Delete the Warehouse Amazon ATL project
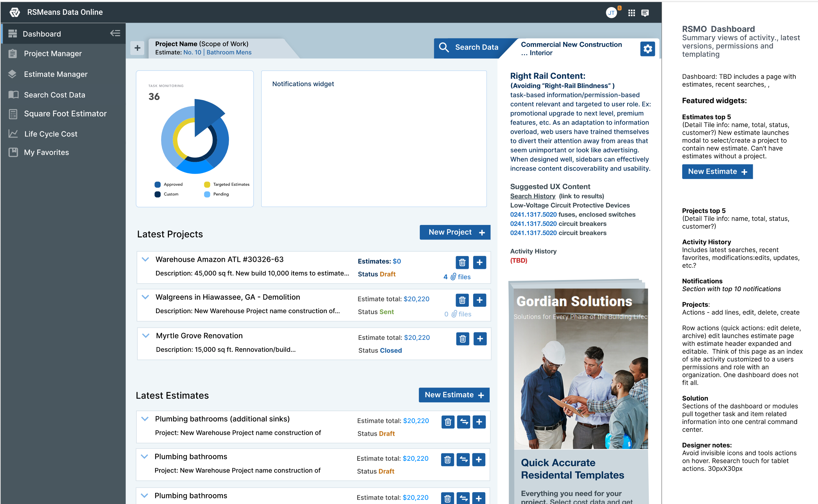The image size is (818, 504). [x=462, y=262]
